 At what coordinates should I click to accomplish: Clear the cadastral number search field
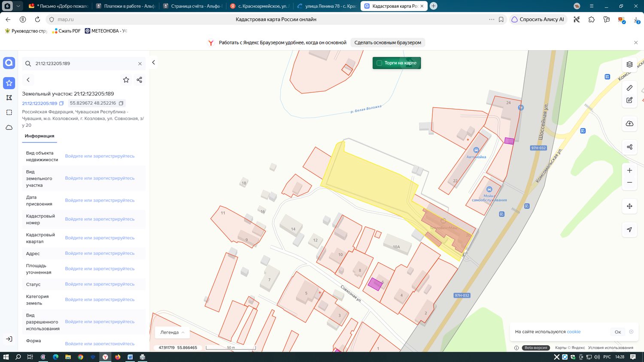140,63
